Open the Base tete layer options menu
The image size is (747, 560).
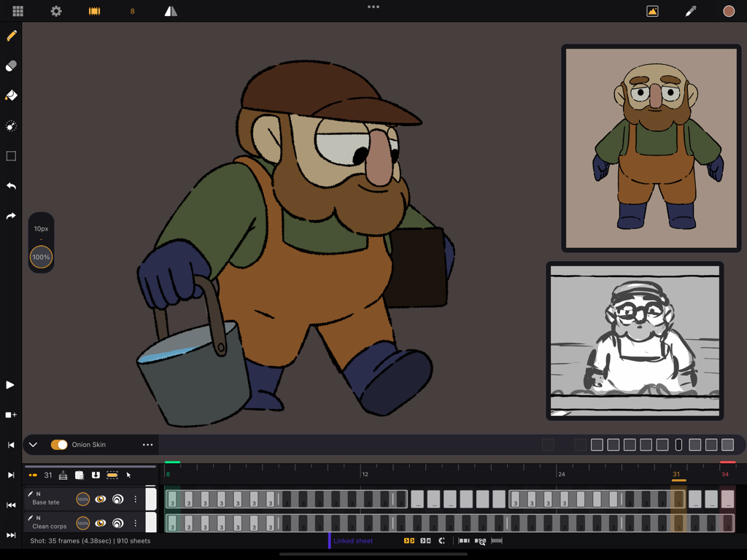point(135,499)
